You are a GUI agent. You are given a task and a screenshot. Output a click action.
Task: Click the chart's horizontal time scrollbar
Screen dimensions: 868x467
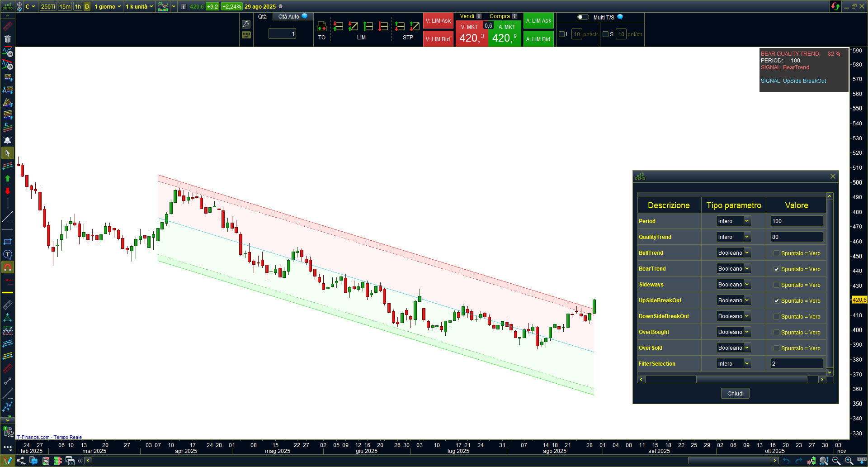389,461
